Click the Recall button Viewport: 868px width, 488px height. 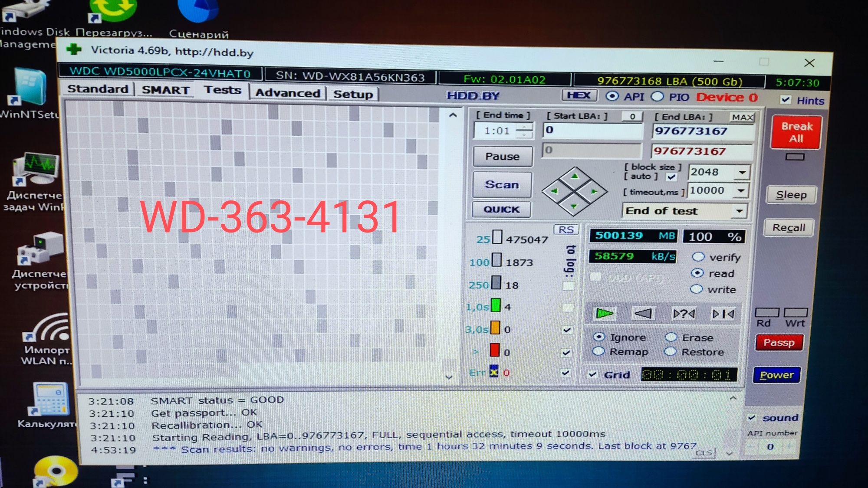(789, 228)
